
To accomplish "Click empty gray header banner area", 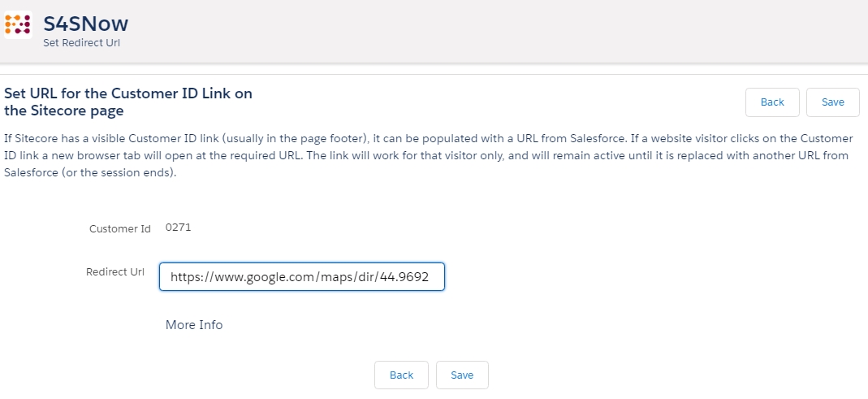I will (499, 31).
